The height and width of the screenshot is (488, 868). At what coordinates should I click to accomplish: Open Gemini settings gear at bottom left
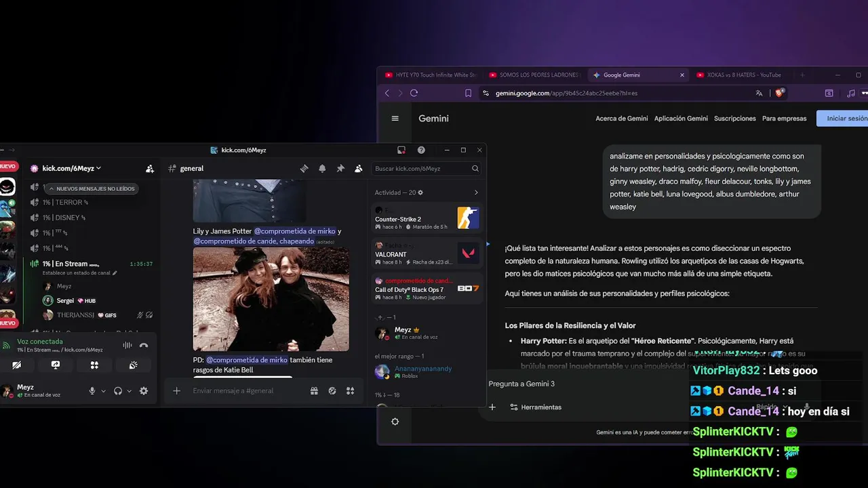[x=395, y=422]
